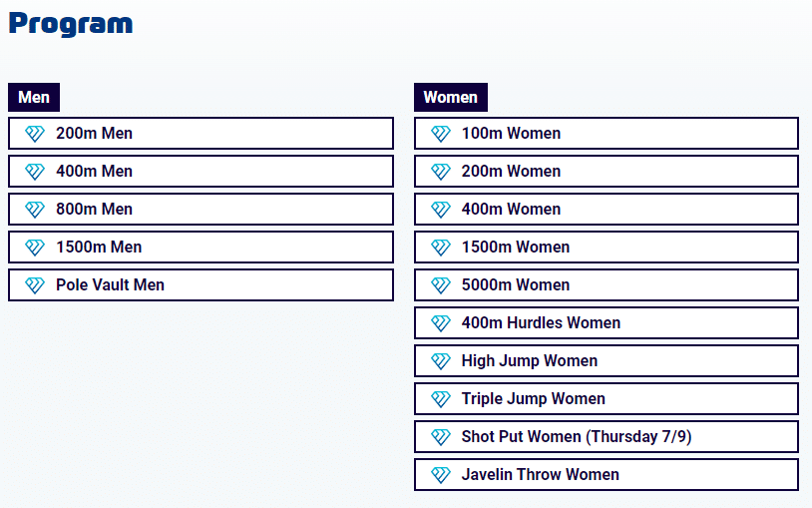Click the diamond icon beside 100m Women
Viewport: 812px width, 508px height.
pyautogui.click(x=441, y=134)
